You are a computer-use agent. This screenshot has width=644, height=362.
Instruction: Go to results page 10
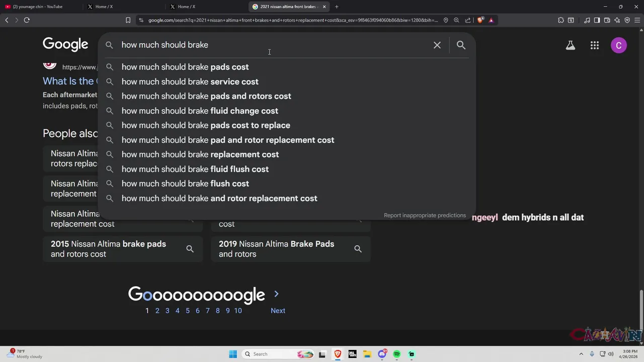click(238, 311)
